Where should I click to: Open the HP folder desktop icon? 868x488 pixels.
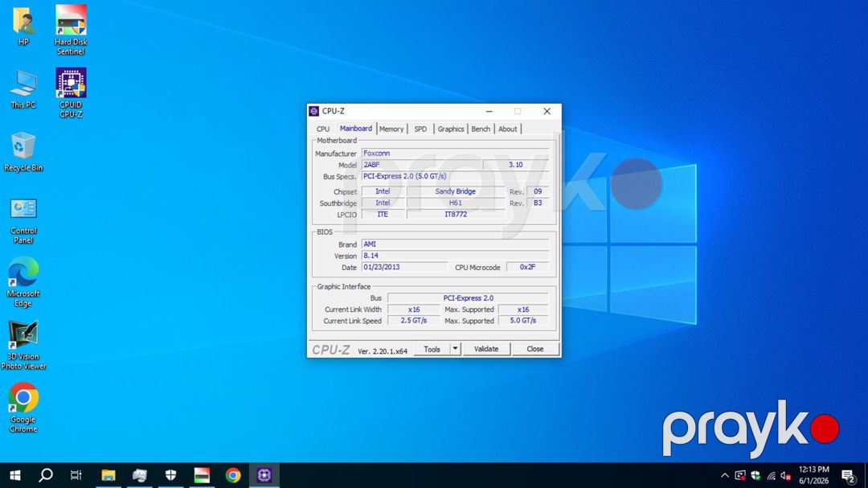(x=23, y=26)
